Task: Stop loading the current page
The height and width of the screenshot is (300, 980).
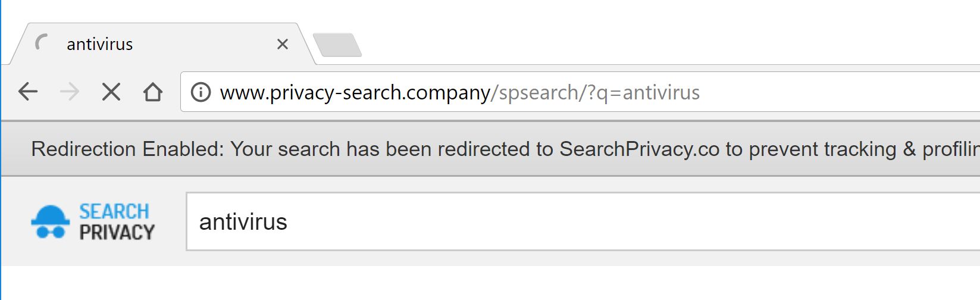Action: coord(111,92)
